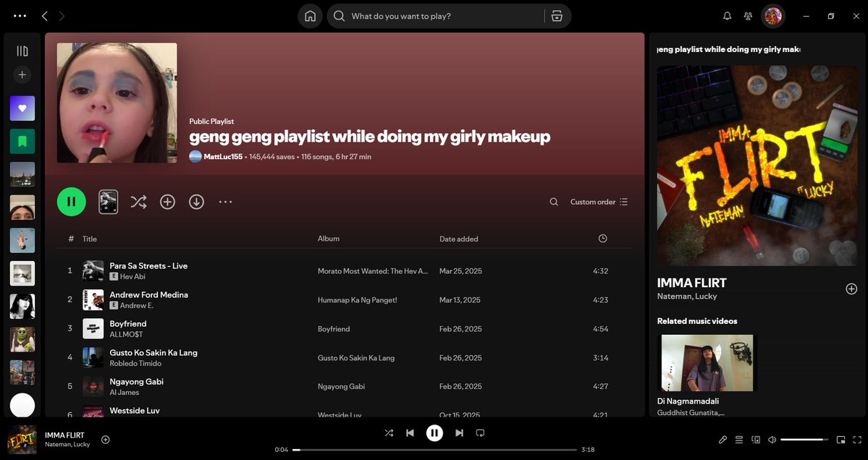Select the track Boyfriend title

coord(128,324)
